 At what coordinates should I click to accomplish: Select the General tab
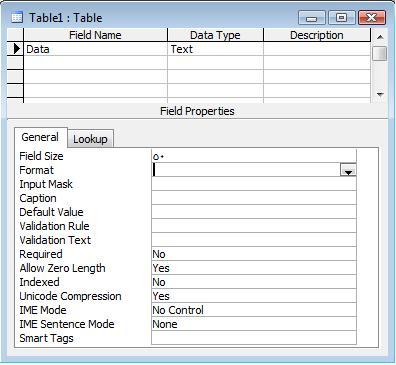point(40,137)
